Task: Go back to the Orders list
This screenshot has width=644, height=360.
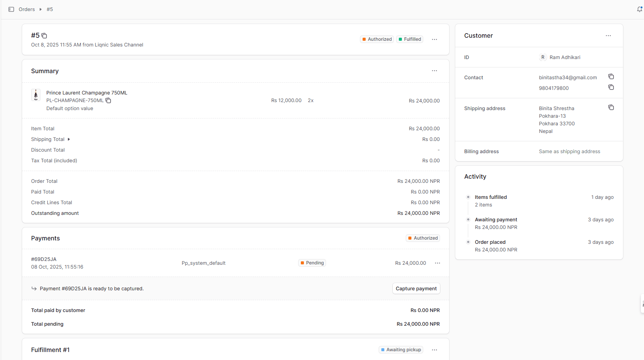Action: tap(26, 9)
